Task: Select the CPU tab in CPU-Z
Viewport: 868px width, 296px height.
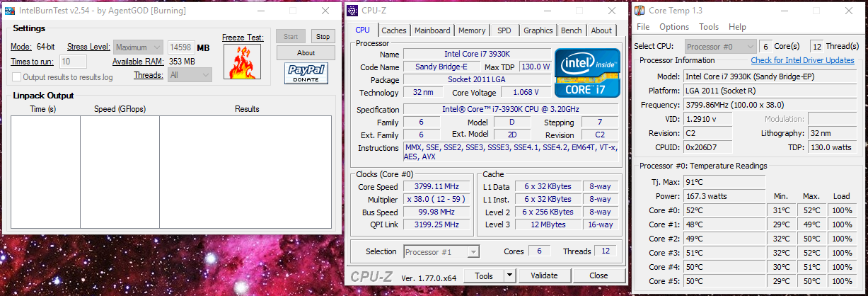Action: coord(363,30)
